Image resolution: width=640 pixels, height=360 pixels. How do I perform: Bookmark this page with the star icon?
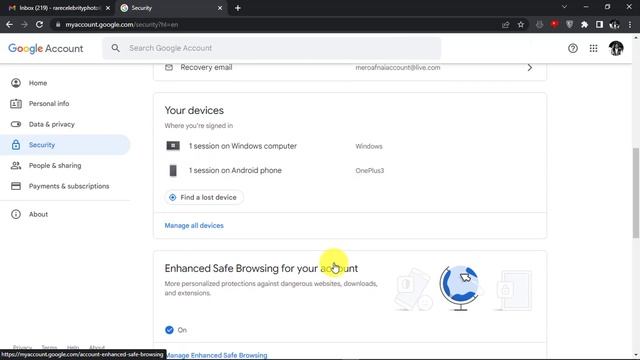[x=521, y=24]
